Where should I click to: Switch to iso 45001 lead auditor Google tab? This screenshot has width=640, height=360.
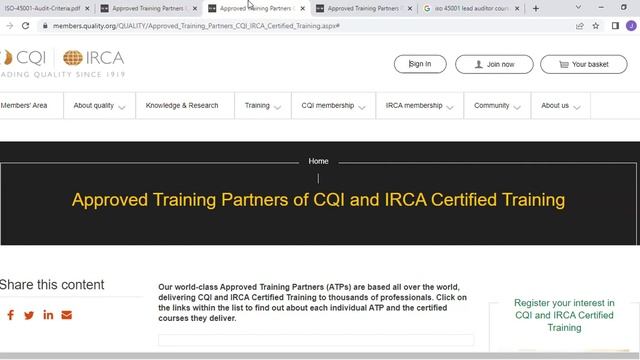[x=471, y=8]
